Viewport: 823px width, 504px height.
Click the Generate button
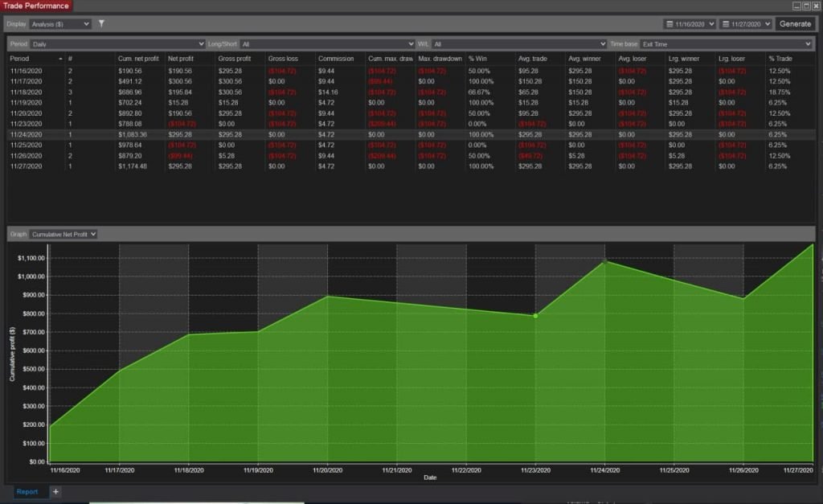tap(795, 24)
